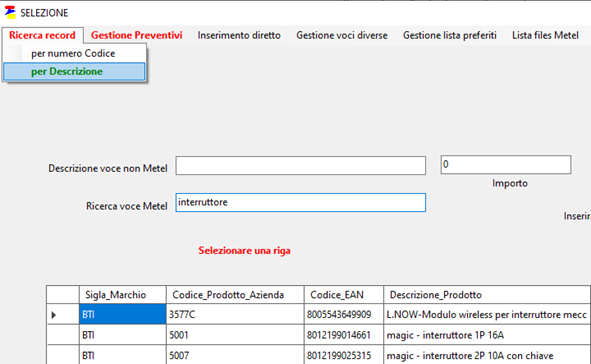The image size is (591, 364).
Task: Click EAN cell 8005543649909
Action: click(x=344, y=314)
